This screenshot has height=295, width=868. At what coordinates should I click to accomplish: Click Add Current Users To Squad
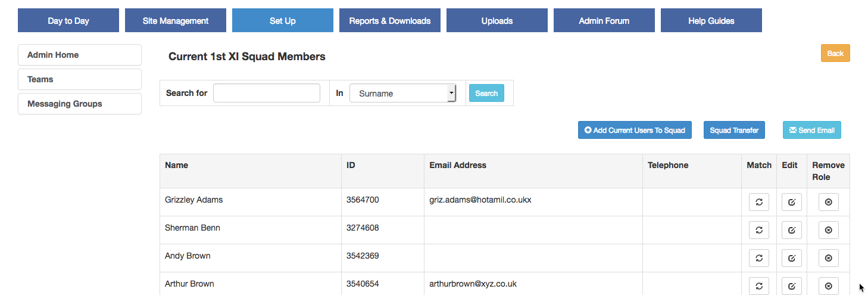[635, 131]
